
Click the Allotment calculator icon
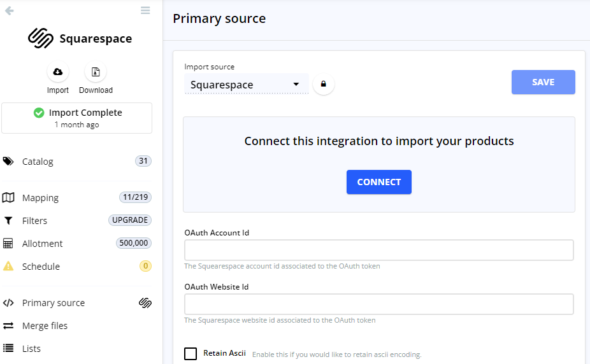[x=8, y=244]
